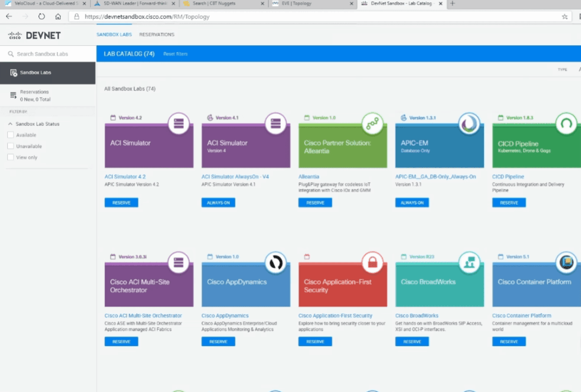The height and width of the screenshot is (392, 581).
Task: Reserve the ACI Simulator 4.2 lab
Action: click(x=121, y=203)
